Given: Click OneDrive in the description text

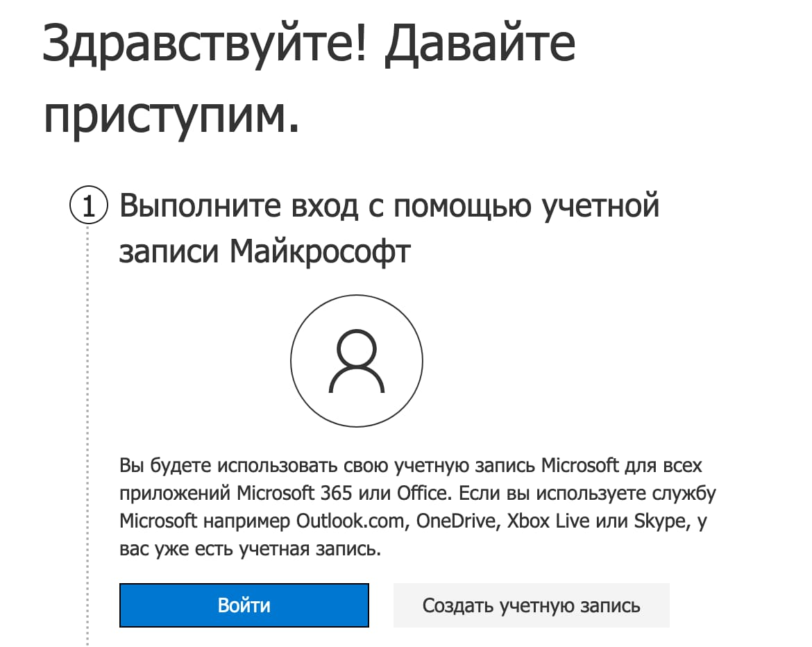Looking at the screenshot, I should [x=457, y=521].
